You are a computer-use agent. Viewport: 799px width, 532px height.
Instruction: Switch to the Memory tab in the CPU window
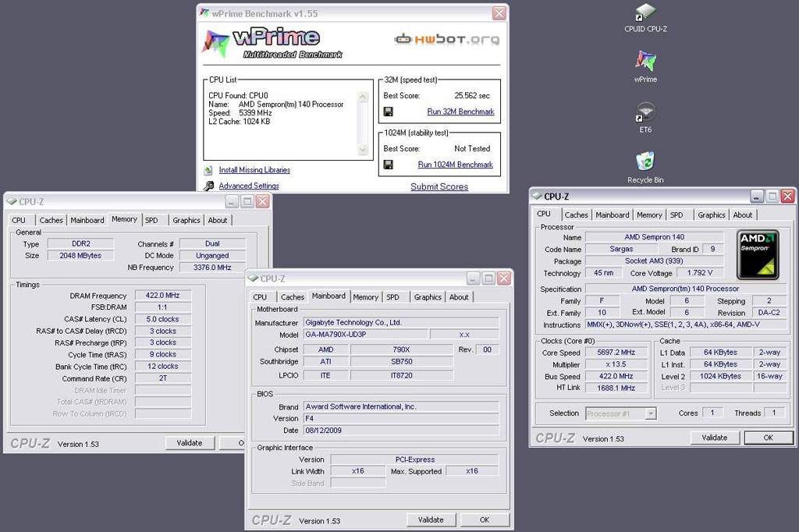[x=649, y=215]
